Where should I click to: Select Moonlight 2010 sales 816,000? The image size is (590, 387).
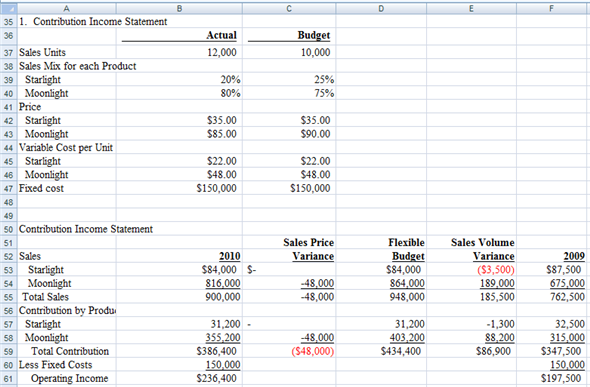[223, 283]
